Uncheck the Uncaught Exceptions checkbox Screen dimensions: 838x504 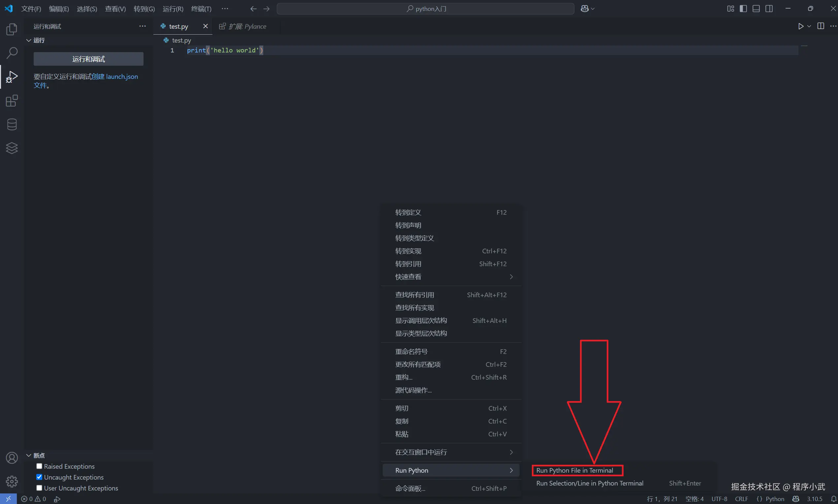click(39, 477)
